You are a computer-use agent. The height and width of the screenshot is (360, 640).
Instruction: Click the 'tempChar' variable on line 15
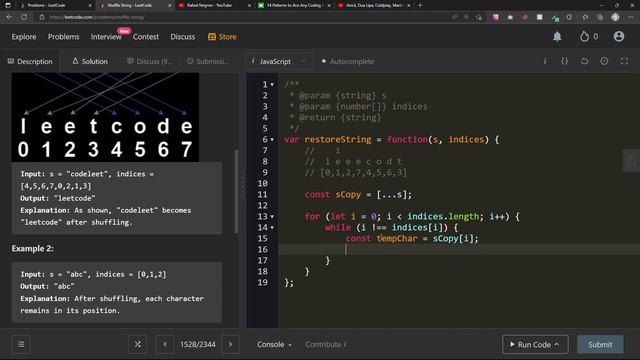(x=397, y=239)
